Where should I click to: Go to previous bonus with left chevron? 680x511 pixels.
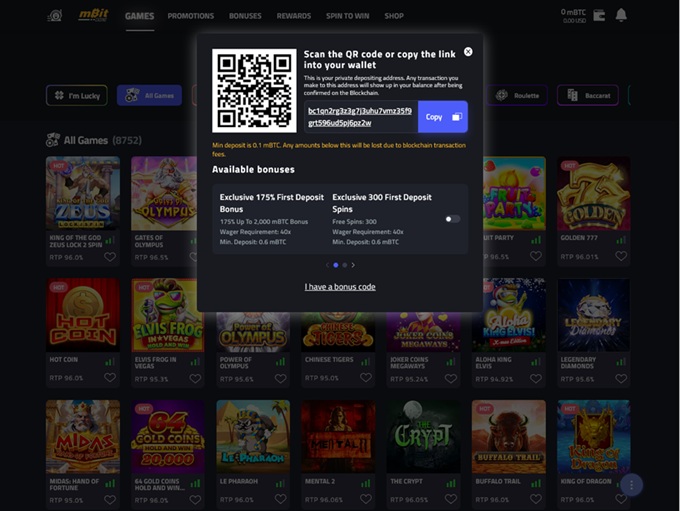tap(326, 265)
